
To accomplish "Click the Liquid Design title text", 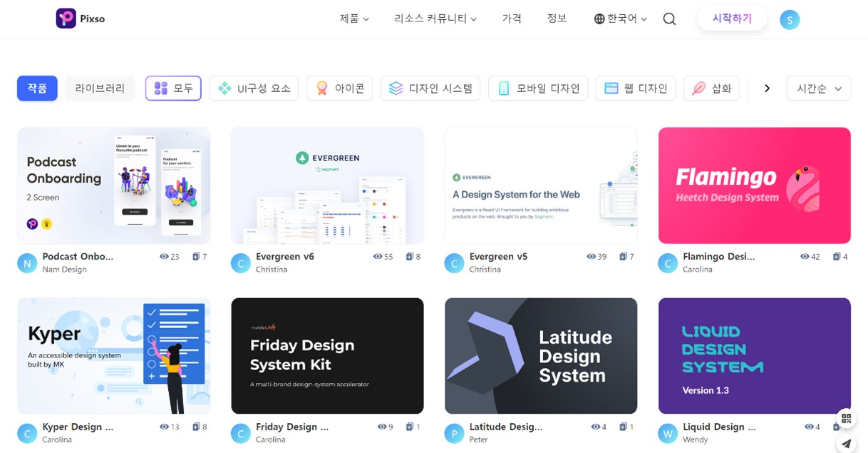I will pos(719,427).
